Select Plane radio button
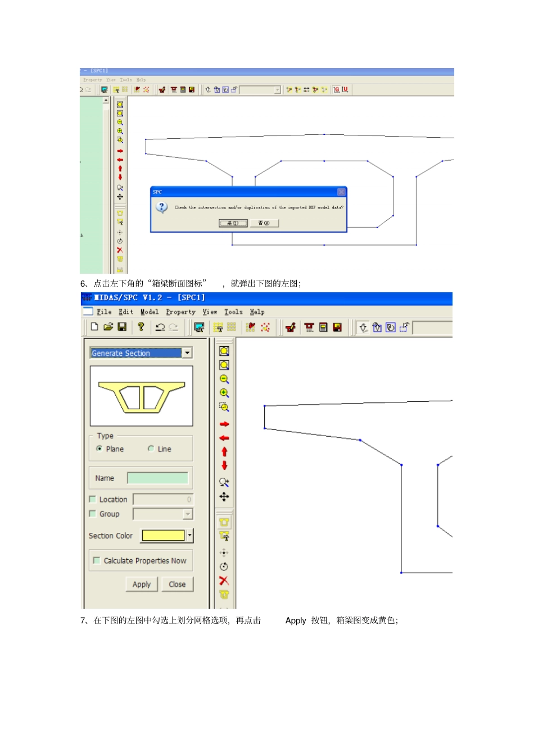The image size is (534, 756). pos(99,449)
